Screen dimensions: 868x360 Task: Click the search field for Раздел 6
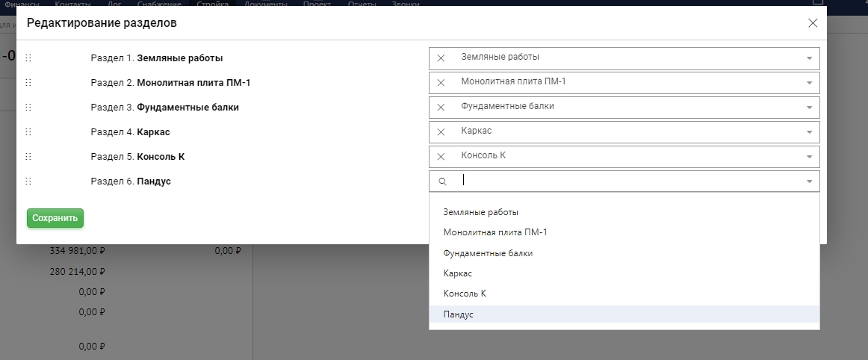[x=627, y=181]
